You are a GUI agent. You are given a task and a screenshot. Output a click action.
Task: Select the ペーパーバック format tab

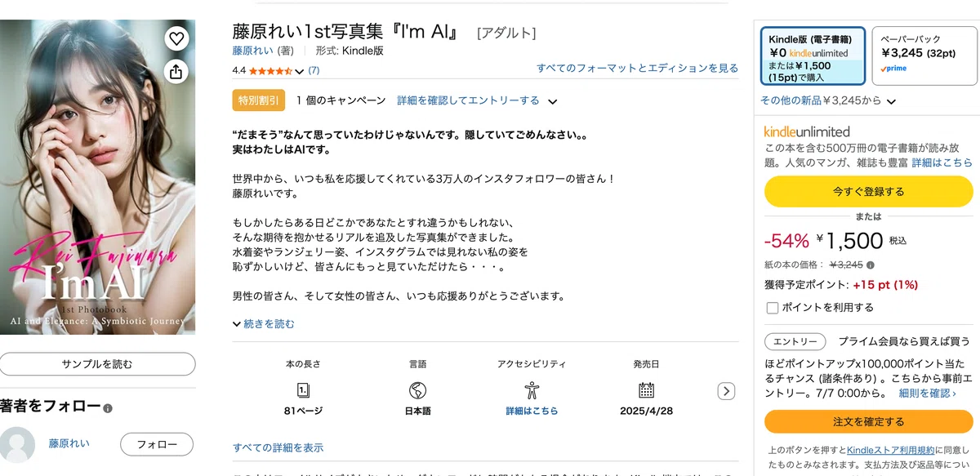tap(924, 56)
